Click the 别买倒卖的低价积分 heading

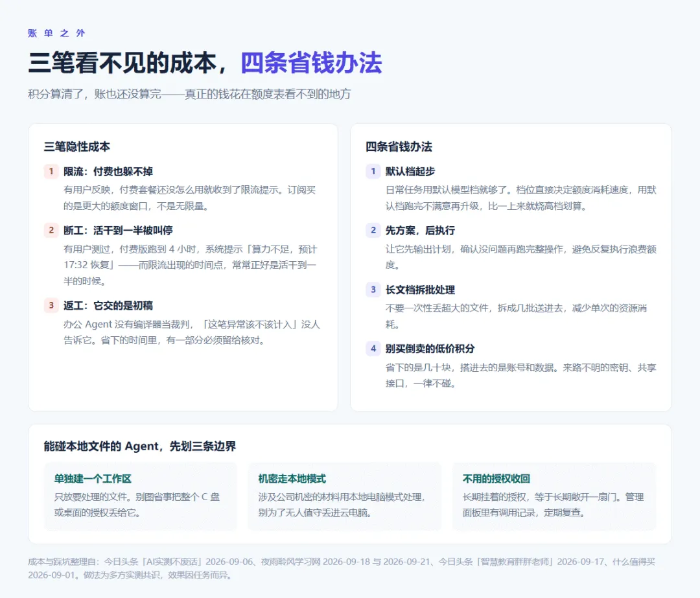click(x=430, y=349)
